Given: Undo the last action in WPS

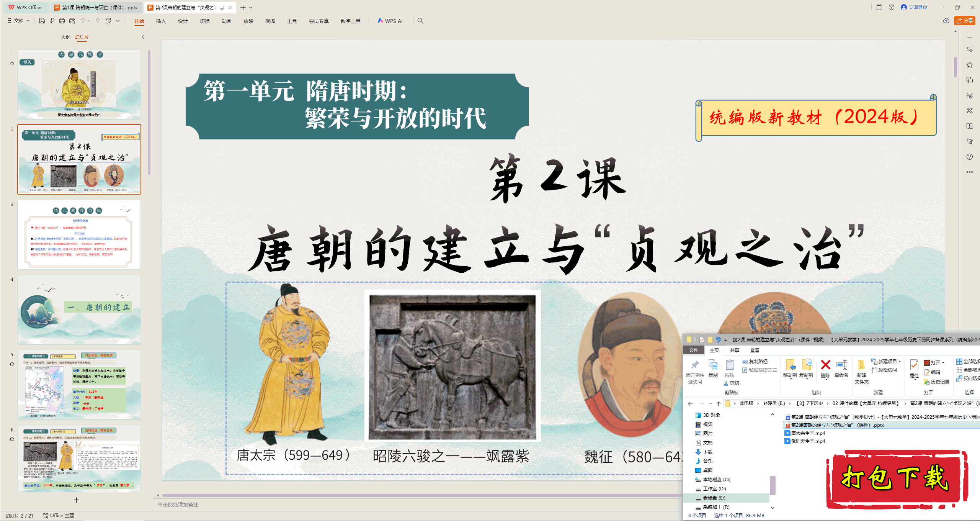Looking at the screenshot, I should [x=82, y=21].
